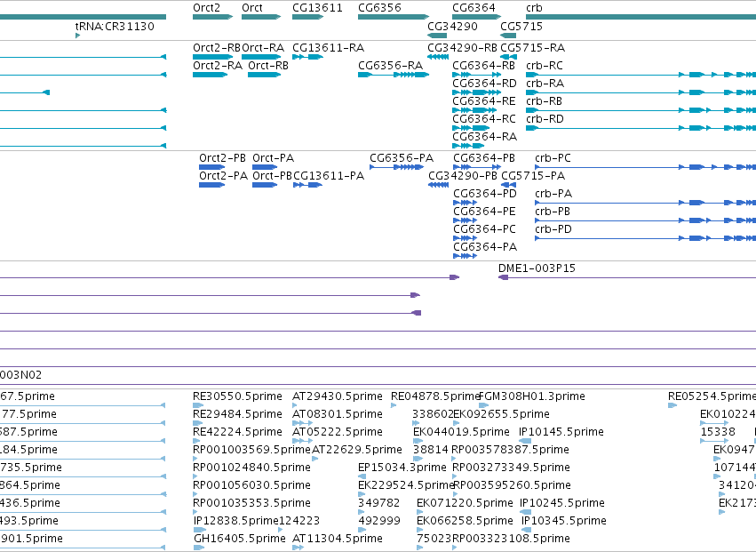Image resolution: width=756 pixels, height=552 pixels.
Task: Select EST FGM308H01.3prime
Action: [532, 396]
